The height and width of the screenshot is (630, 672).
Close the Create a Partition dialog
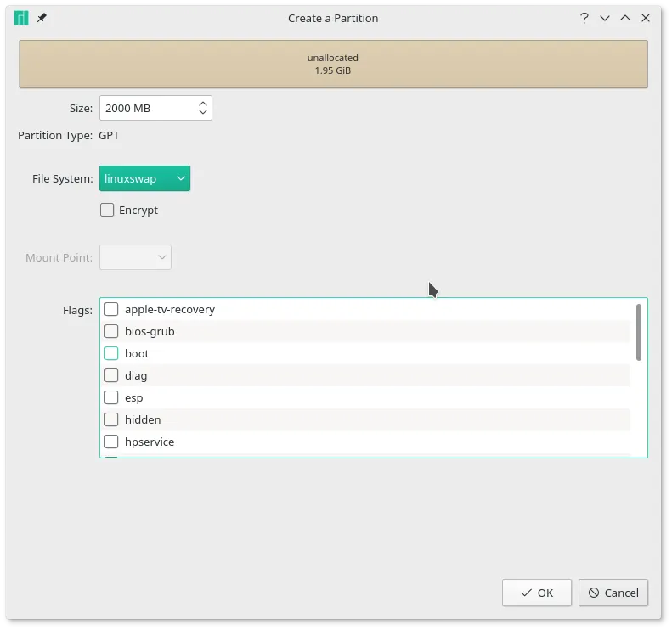tap(647, 18)
